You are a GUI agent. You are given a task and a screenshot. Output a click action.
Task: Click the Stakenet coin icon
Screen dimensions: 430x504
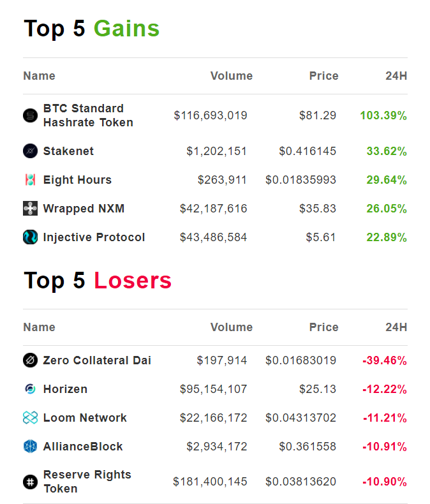coord(30,151)
